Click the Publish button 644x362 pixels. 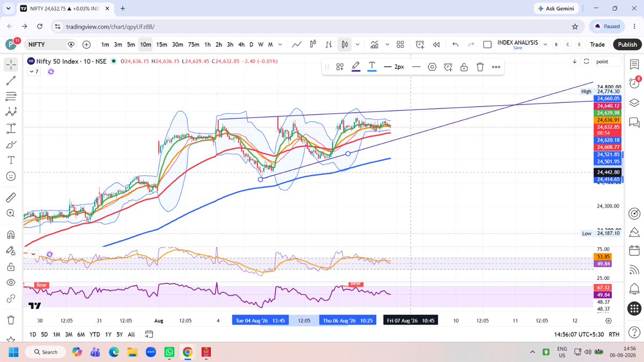(x=627, y=45)
